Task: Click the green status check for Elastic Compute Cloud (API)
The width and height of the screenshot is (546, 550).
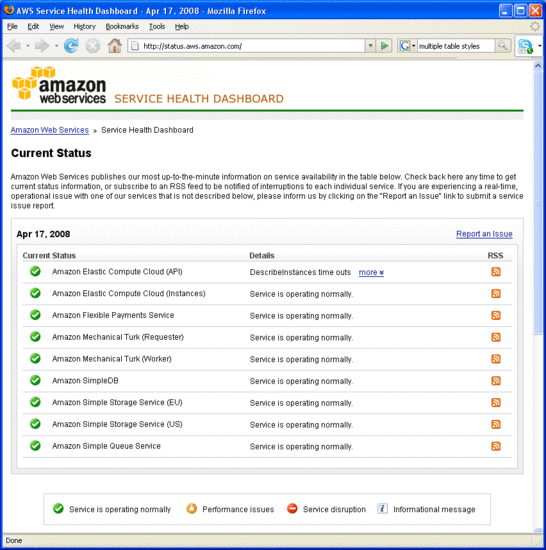Action: click(x=35, y=271)
